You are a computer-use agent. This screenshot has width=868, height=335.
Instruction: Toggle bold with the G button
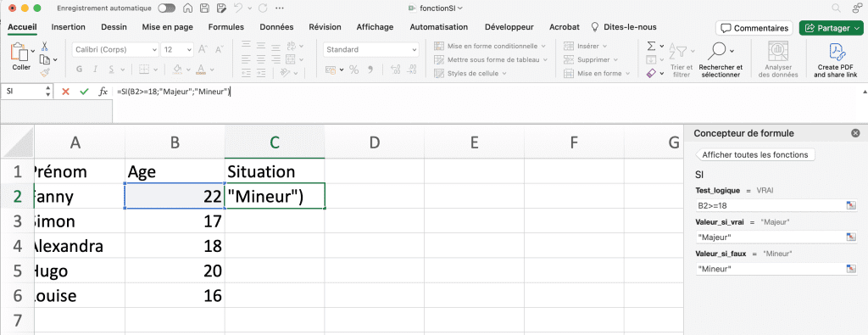(x=79, y=70)
